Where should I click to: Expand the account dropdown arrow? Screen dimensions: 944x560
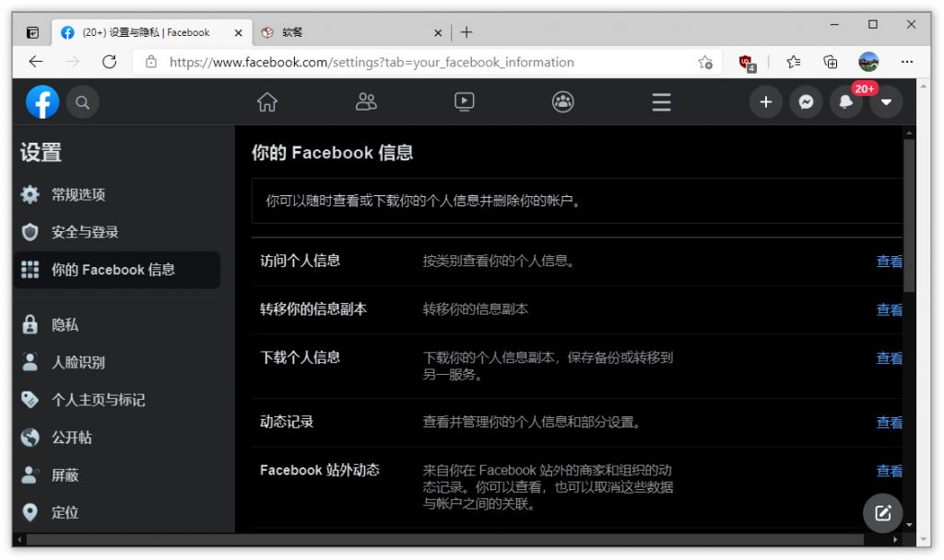[x=886, y=102]
